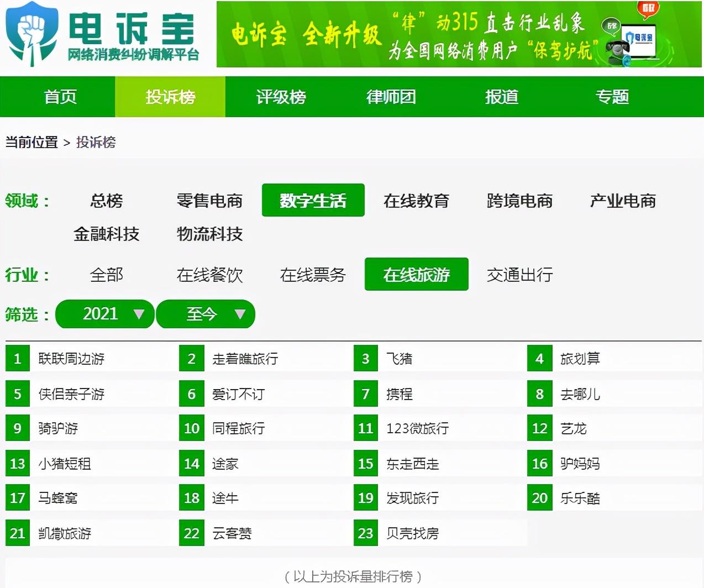
Task: Select the 零售电商 field filter
Action: pos(210,201)
